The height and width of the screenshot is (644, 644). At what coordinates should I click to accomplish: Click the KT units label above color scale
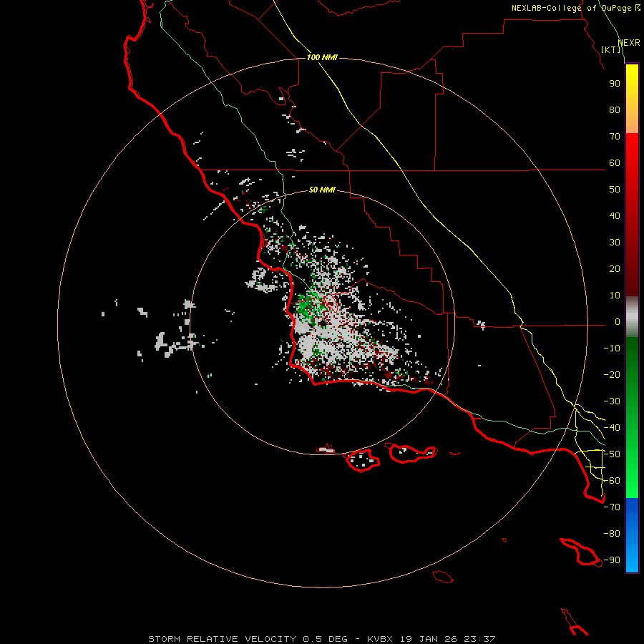(x=611, y=49)
